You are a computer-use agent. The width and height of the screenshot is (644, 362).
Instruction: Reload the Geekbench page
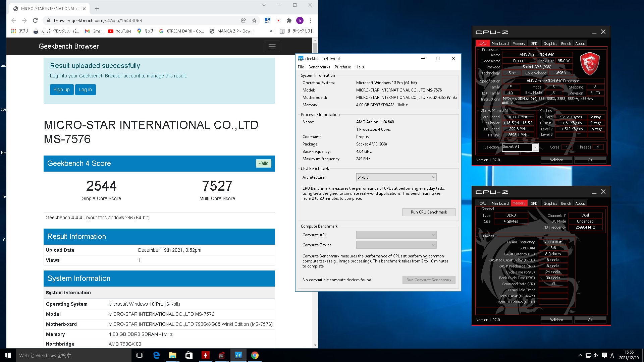35,20
